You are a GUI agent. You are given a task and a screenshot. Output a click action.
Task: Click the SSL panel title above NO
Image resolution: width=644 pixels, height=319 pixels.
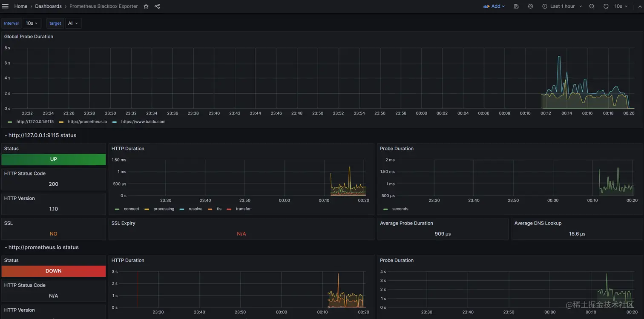coord(9,223)
